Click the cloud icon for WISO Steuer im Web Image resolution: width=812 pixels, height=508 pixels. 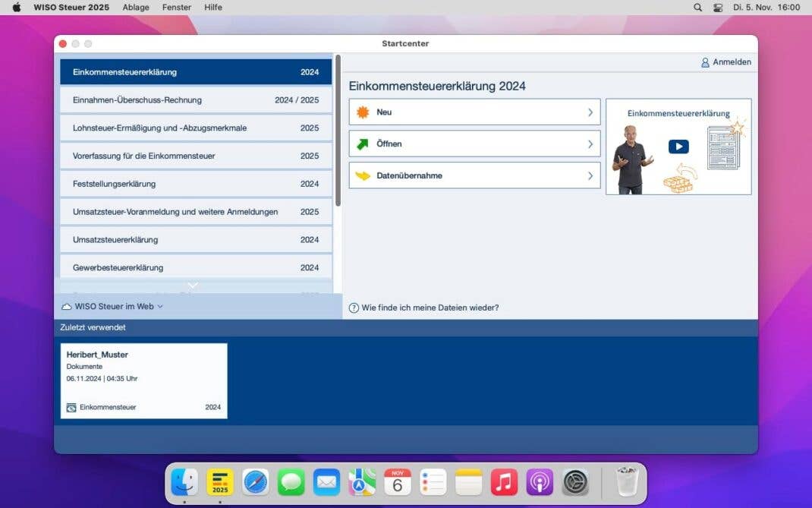[67, 307]
